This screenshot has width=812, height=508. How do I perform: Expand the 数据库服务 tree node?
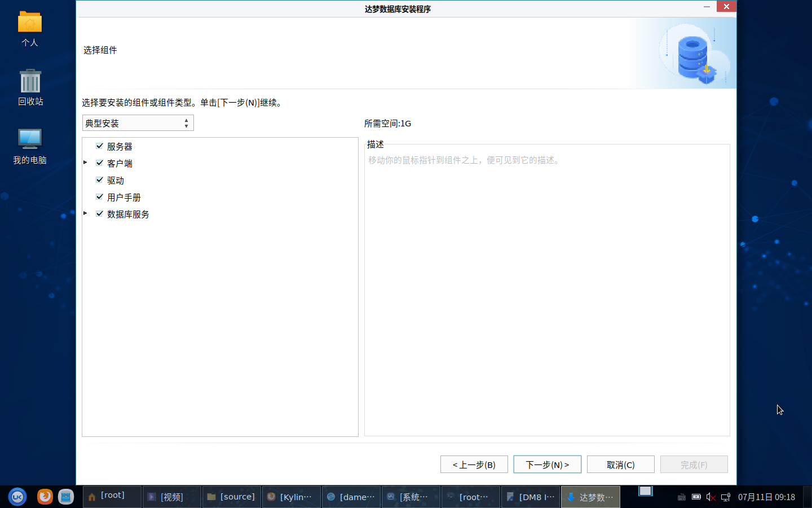pos(85,213)
